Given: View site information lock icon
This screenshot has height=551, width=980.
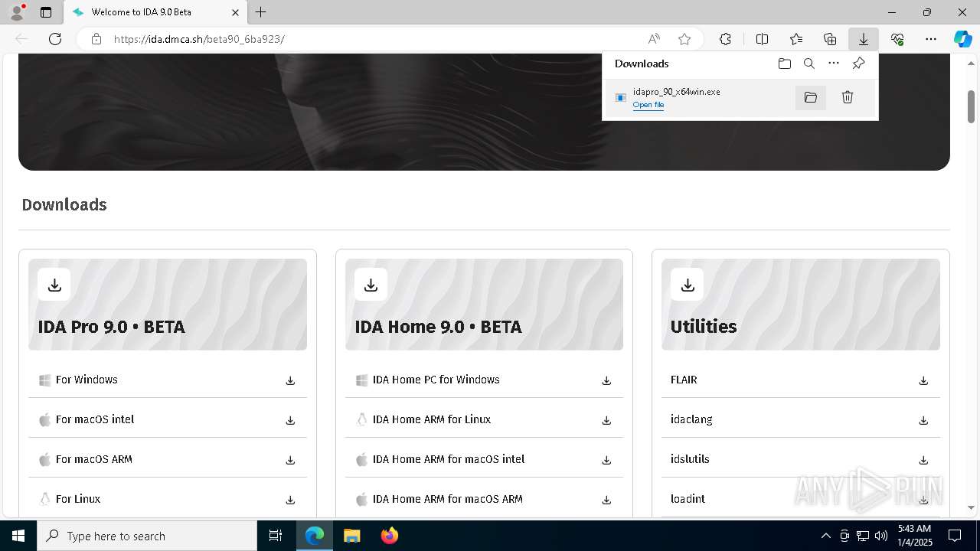Looking at the screenshot, I should [96, 39].
